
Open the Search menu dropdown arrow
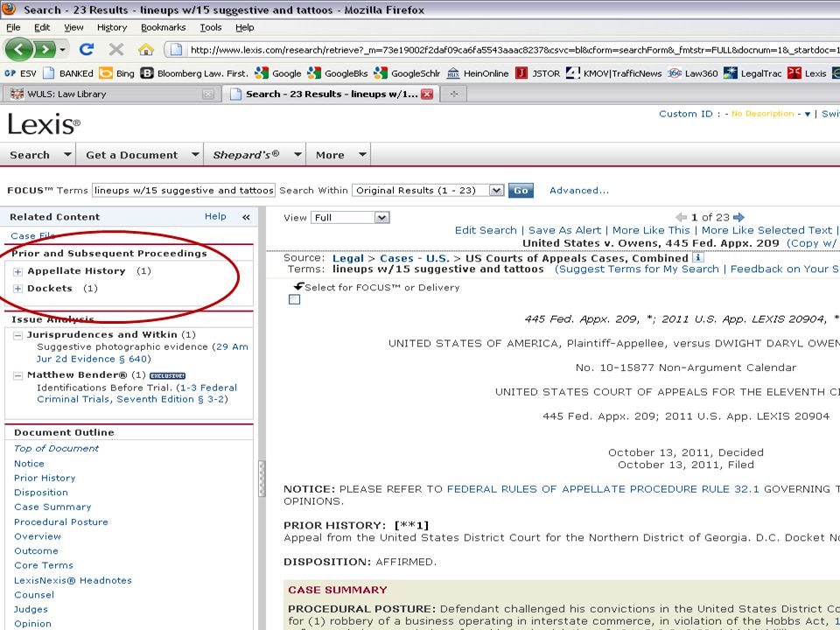coord(67,154)
